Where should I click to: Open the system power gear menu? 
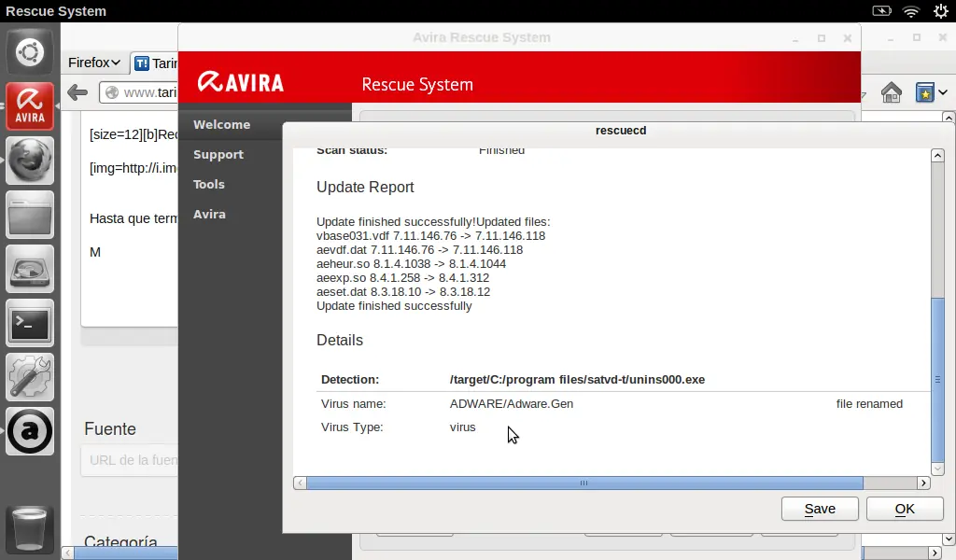click(941, 11)
